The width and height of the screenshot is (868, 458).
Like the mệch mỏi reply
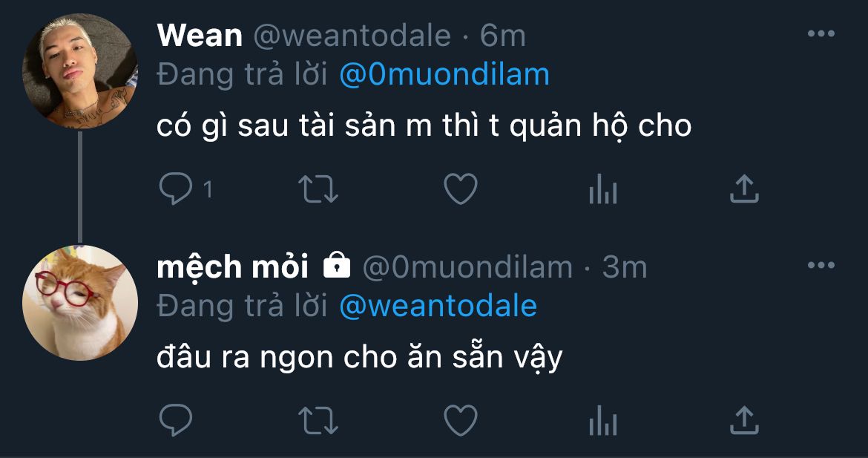coord(461,420)
